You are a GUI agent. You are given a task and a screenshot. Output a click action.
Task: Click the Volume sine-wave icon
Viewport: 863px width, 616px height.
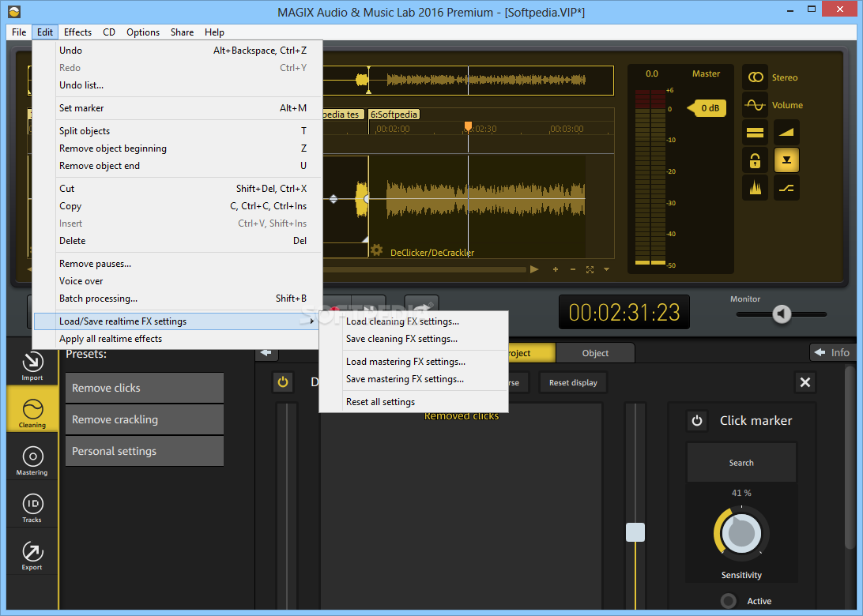pyautogui.click(x=756, y=104)
